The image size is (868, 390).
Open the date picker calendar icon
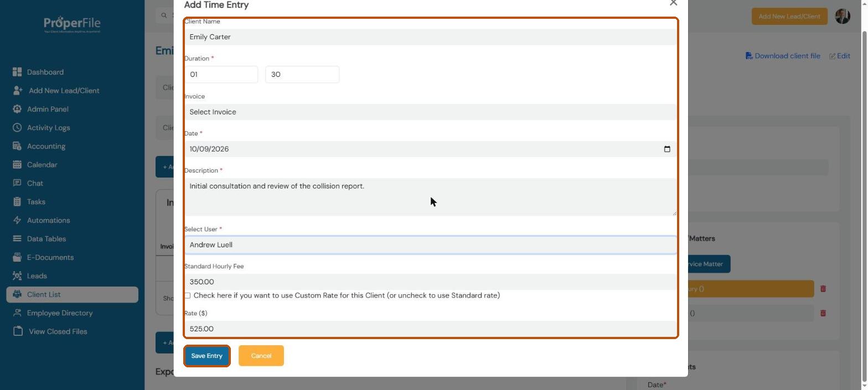tap(667, 149)
